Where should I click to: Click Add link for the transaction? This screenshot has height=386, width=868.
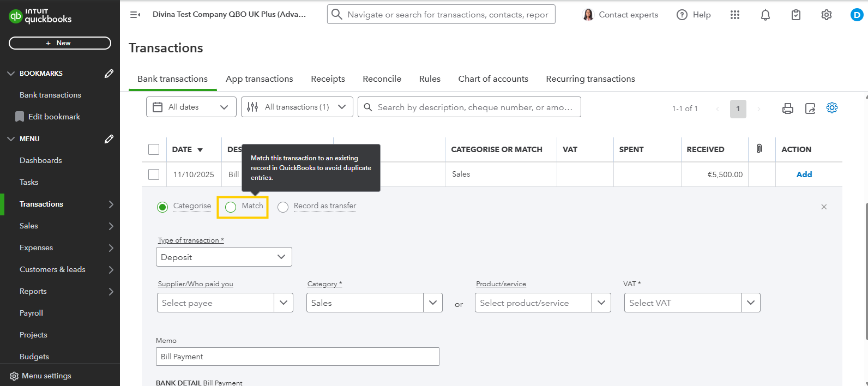[x=804, y=174]
